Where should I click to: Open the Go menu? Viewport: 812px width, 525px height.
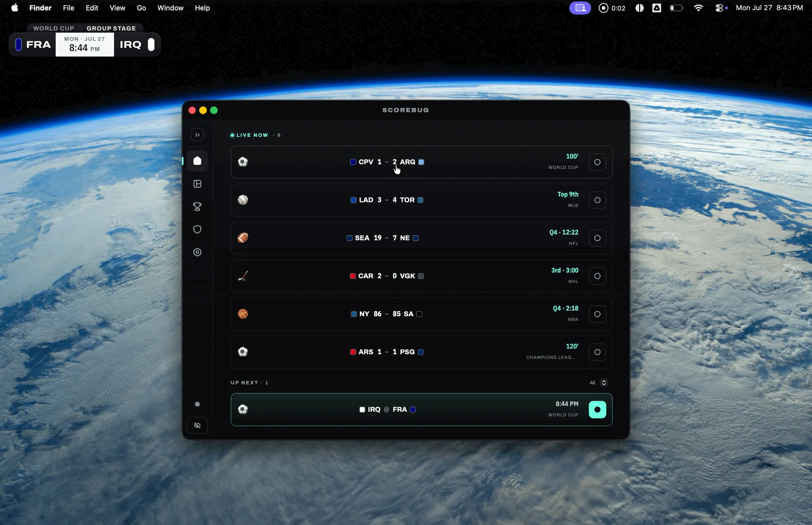click(x=141, y=8)
